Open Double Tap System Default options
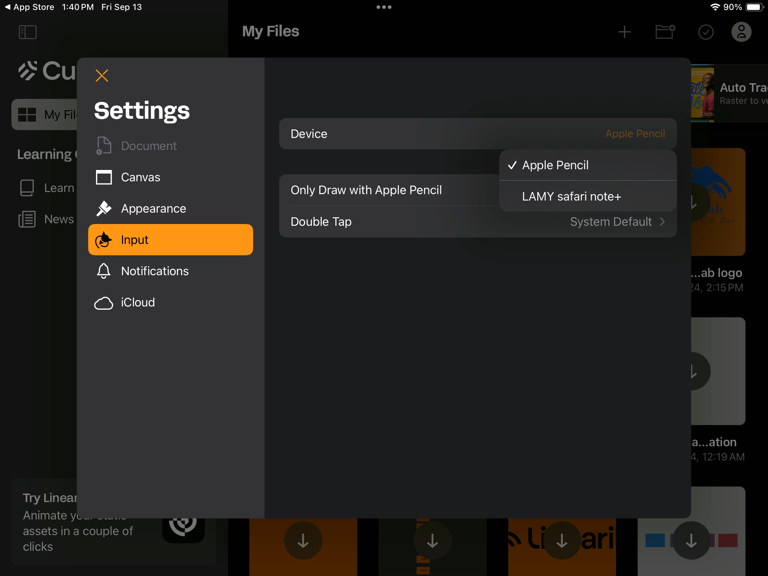Screen dimensions: 768x576 (x=478, y=222)
